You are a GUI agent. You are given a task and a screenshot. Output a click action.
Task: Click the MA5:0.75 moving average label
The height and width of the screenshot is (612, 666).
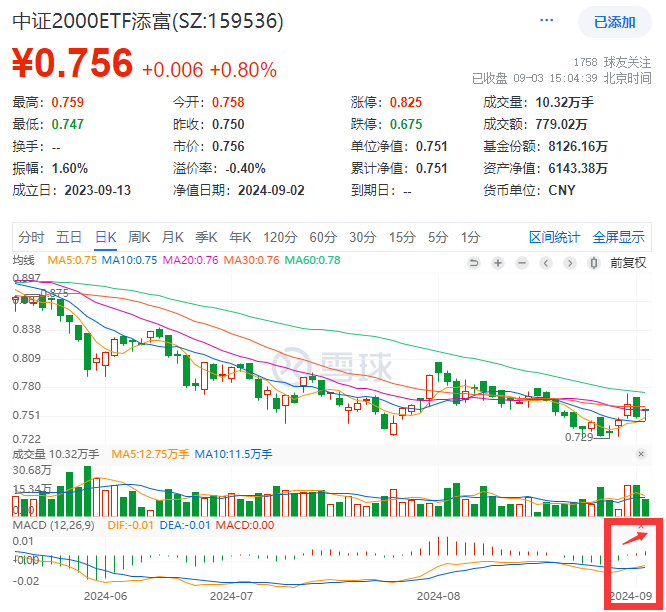[x=72, y=260]
